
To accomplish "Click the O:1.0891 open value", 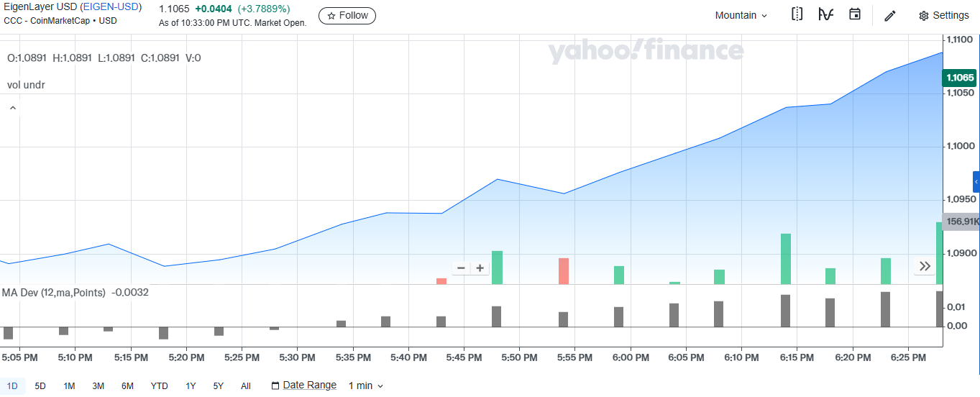I will tap(27, 58).
